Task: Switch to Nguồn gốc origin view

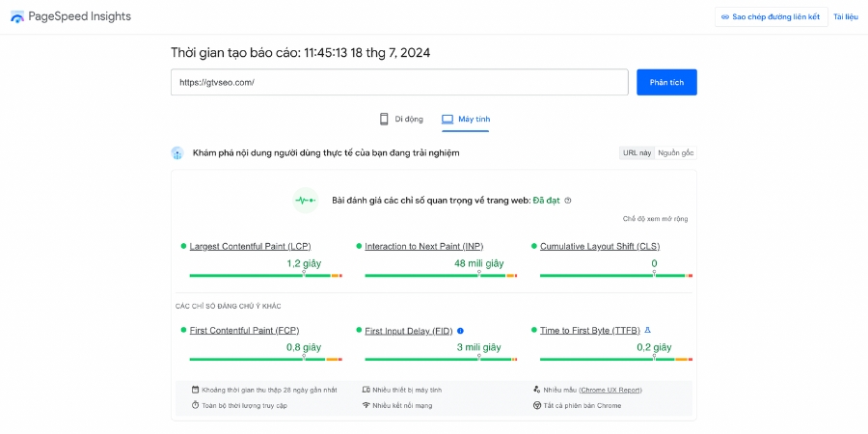Action: (x=675, y=153)
